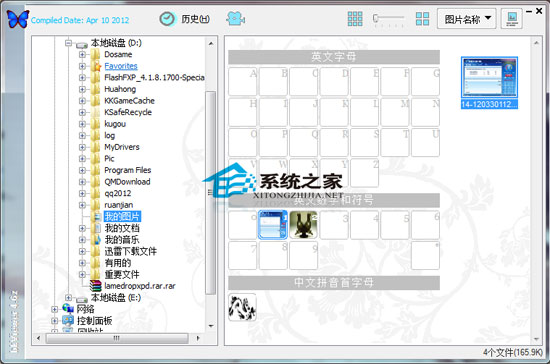Click the 英文字母 section header

tap(334, 57)
